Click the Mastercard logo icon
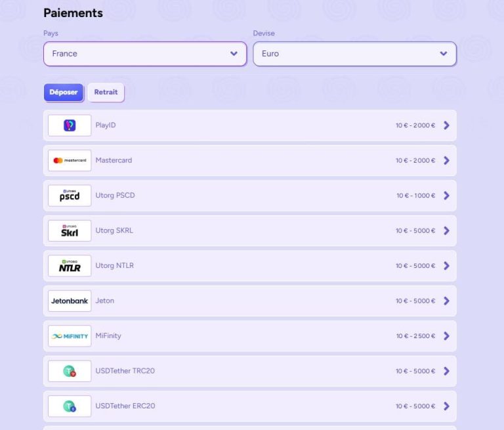The width and height of the screenshot is (504, 430). 70,160
